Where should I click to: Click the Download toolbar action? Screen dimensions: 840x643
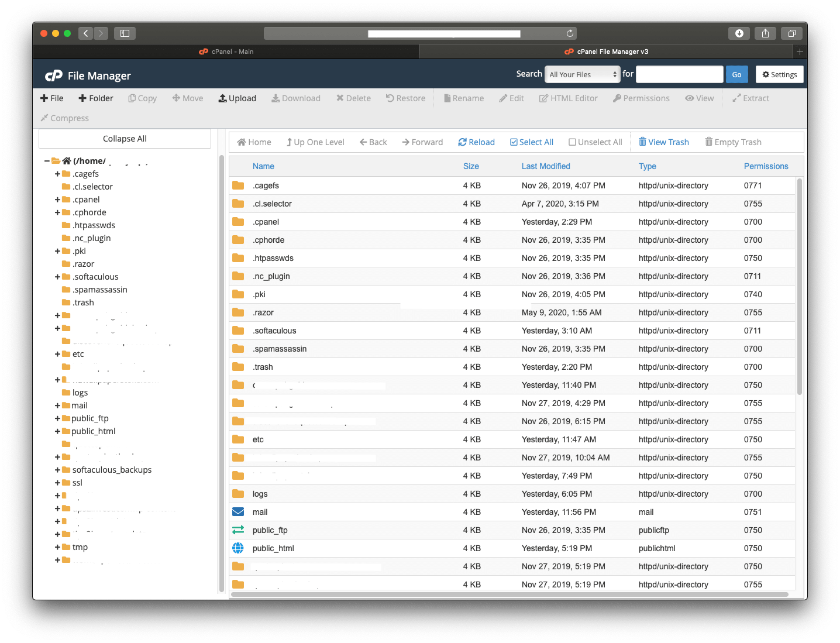(296, 98)
